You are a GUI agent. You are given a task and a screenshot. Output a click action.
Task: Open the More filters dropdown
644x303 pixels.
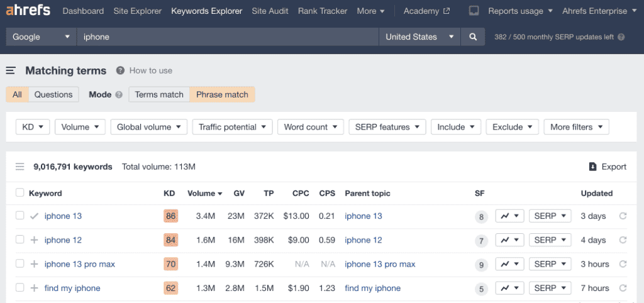pyautogui.click(x=577, y=127)
